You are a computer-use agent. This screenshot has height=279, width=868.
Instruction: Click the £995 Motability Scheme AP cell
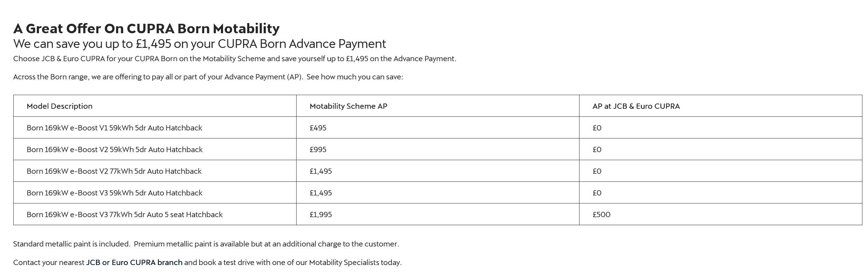pos(318,150)
